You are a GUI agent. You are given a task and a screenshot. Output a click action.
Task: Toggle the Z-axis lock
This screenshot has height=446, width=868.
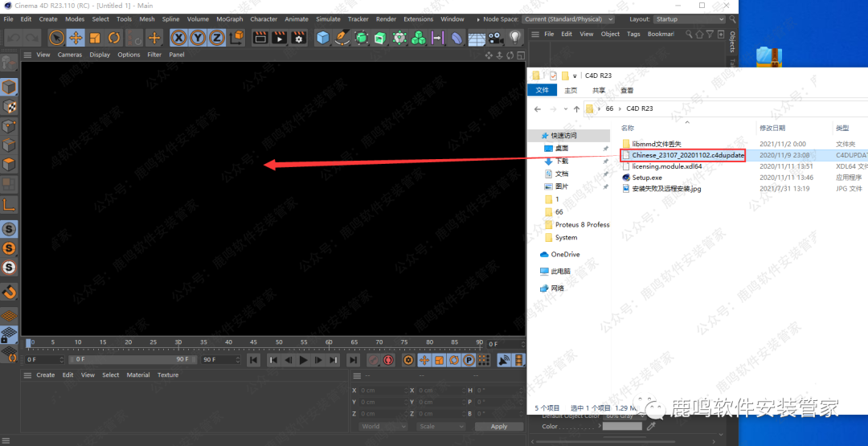(217, 38)
